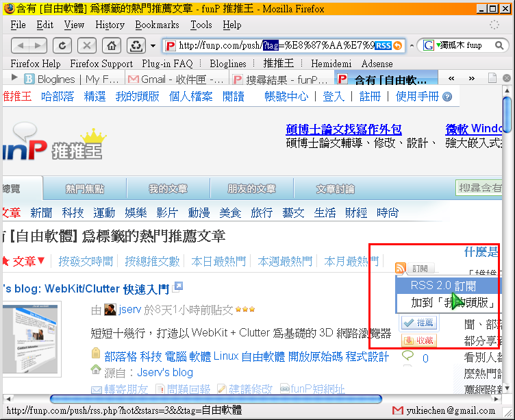
Task: Go to the Home page icon
Action: pyautogui.click(x=112, y=45)
